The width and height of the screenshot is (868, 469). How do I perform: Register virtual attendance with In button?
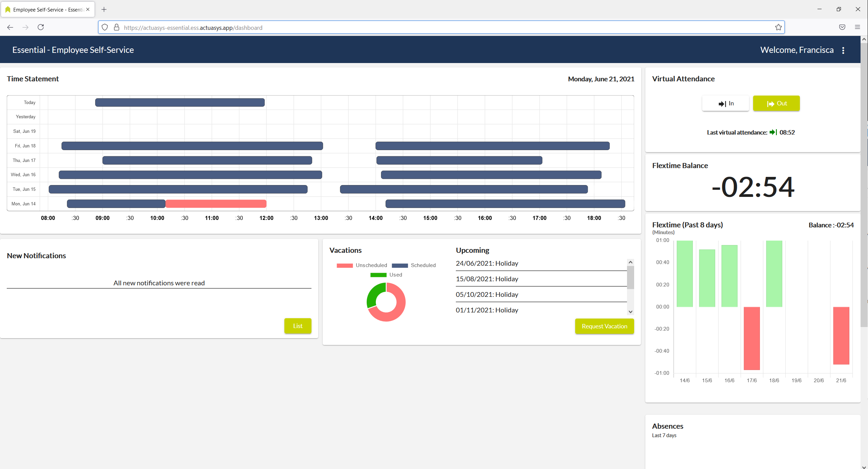coord(726,103)
